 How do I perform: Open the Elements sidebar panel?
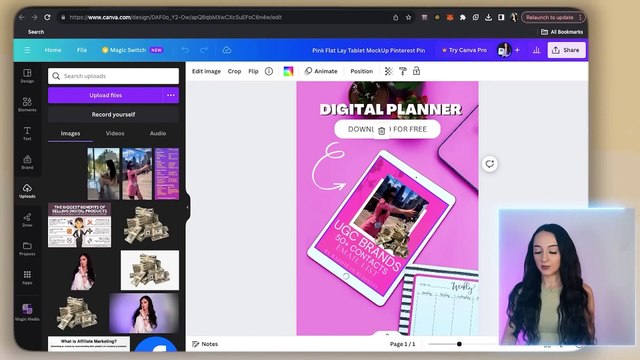click(x=27, y=104)
